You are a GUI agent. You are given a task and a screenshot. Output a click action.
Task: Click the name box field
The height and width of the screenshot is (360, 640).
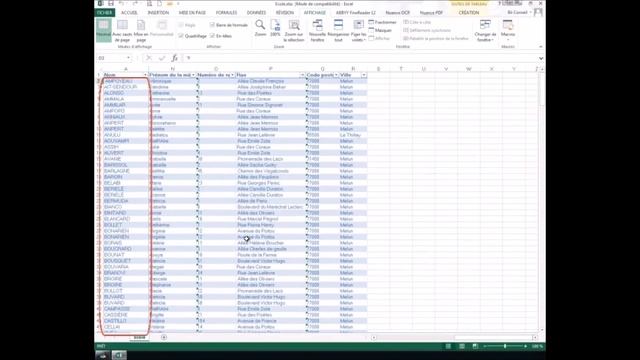click(111, 58)
